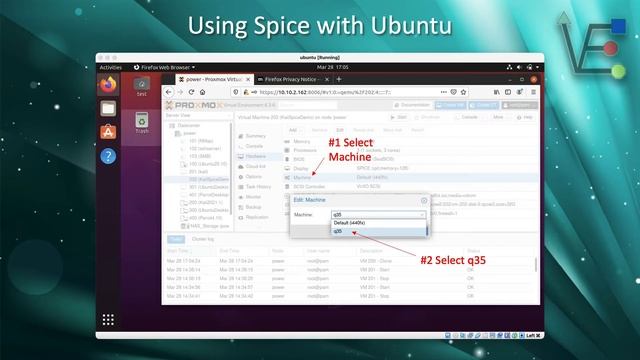Click the sound volume indicator icon

(519, 67)
